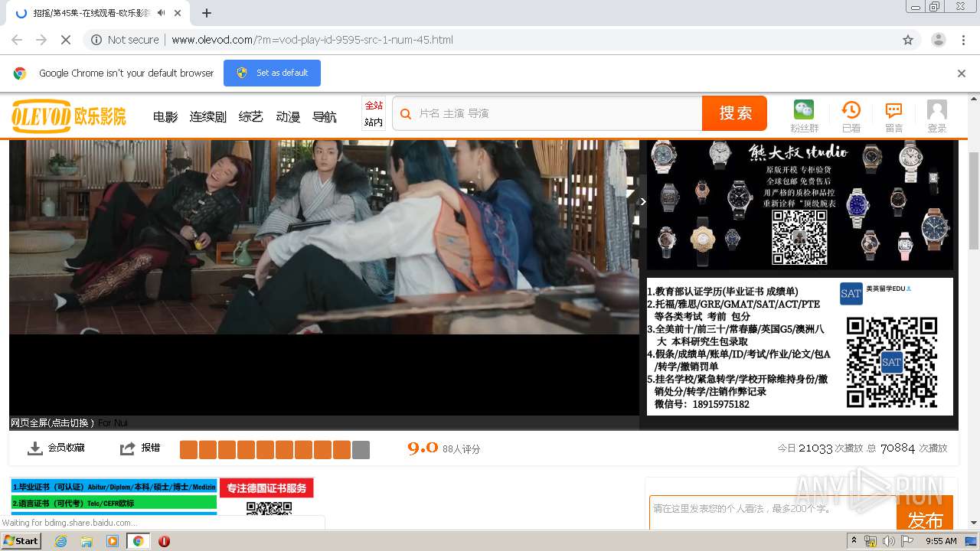Click the watch studio advertisement banner
The height and width of the screenshot is (551, 980).
click(x=800, y=204)
